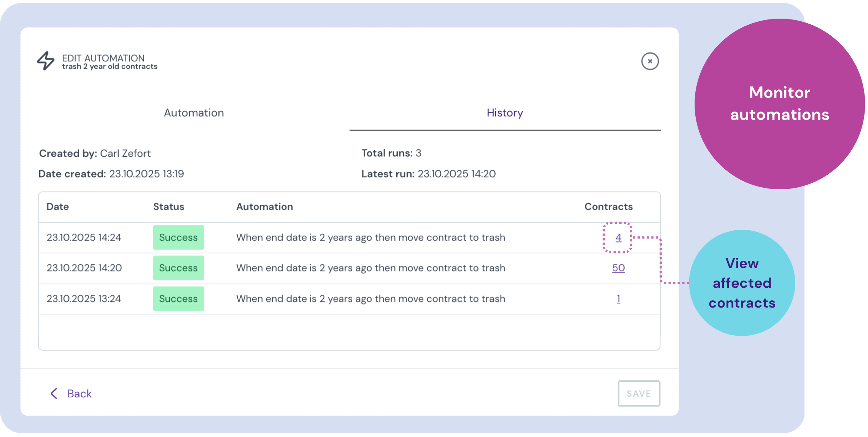Open the single contract from the 13:24 run
868x437 pixels.
[618, 298]
